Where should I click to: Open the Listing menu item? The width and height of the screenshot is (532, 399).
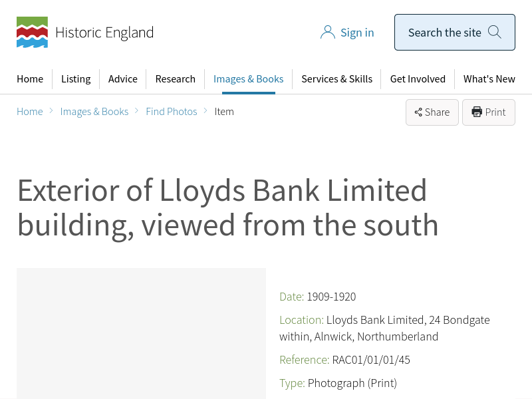(x=76, y=79)
